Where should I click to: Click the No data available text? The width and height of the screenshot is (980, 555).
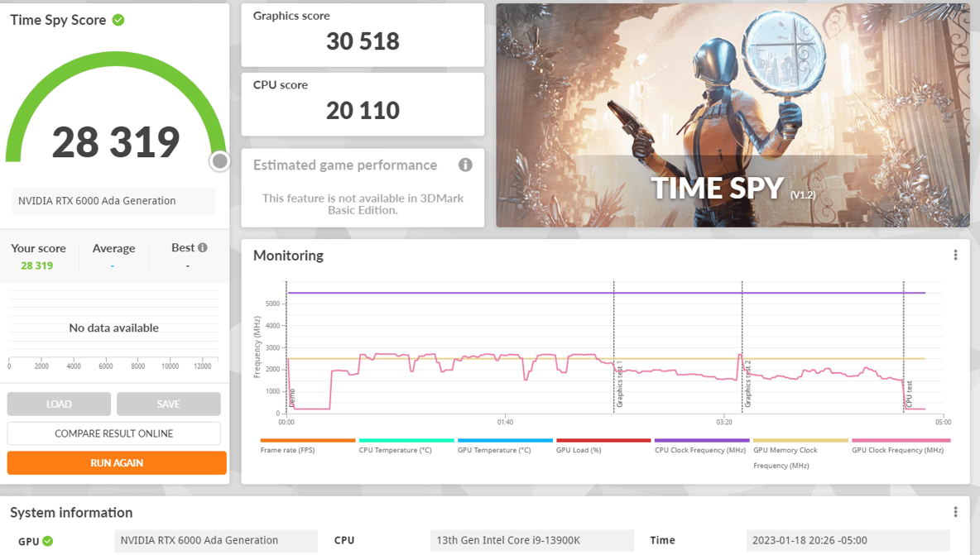113,328
